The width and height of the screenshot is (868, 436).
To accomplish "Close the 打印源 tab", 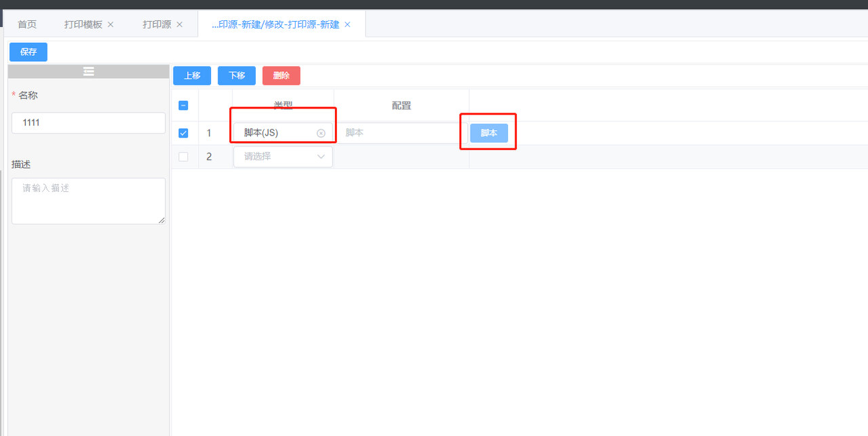I will 180,24.
